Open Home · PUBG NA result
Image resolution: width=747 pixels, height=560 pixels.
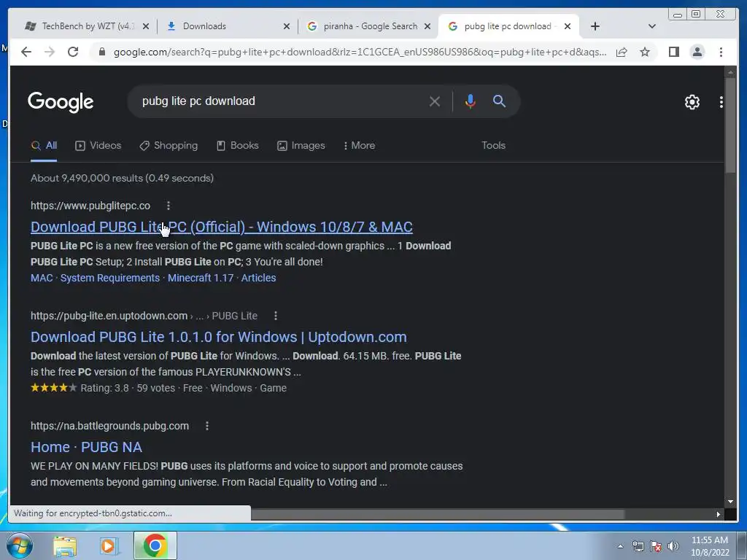(x=86, y=447)
